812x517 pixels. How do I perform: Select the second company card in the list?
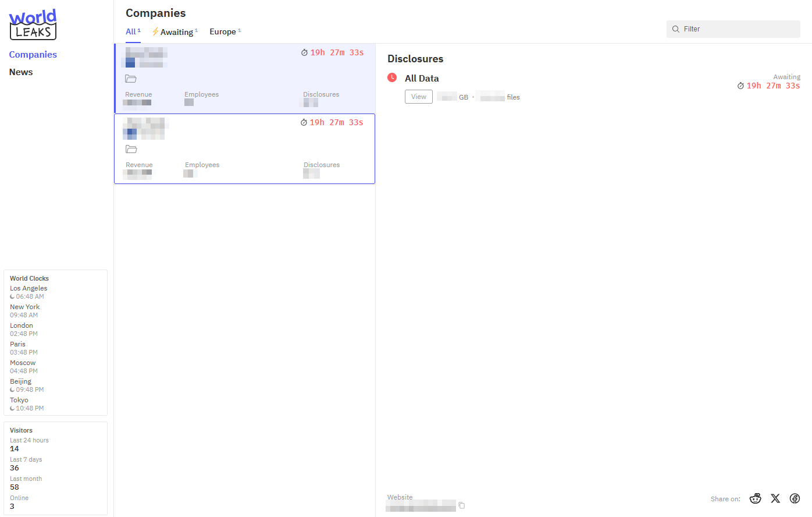(244, 148)
